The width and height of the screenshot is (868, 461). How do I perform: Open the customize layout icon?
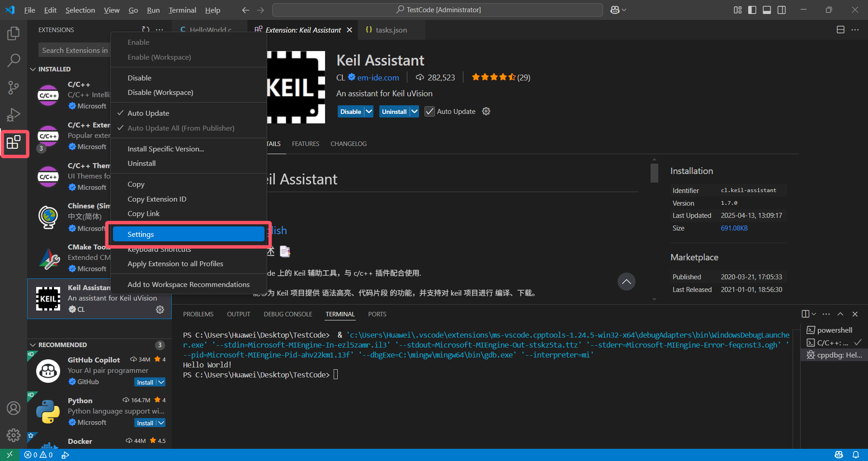tap(738, 10)
